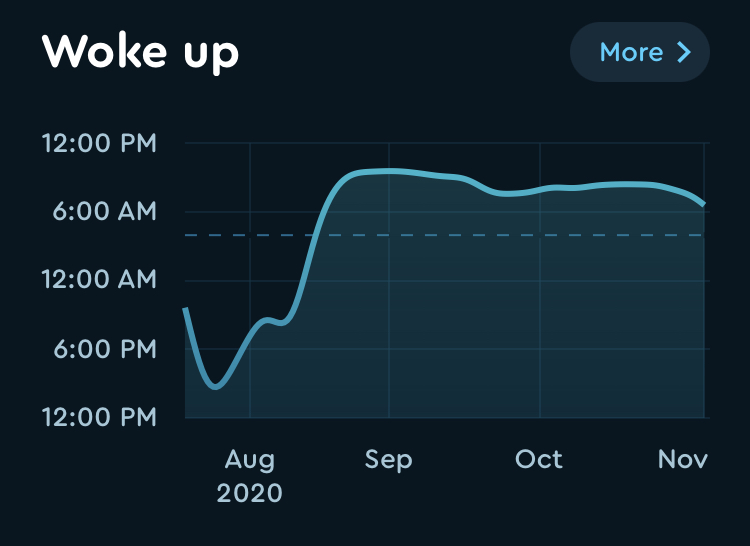The height and width of the screenshot is (546, 750).
Task: Select the Nov month label
Action: (683, 459)
